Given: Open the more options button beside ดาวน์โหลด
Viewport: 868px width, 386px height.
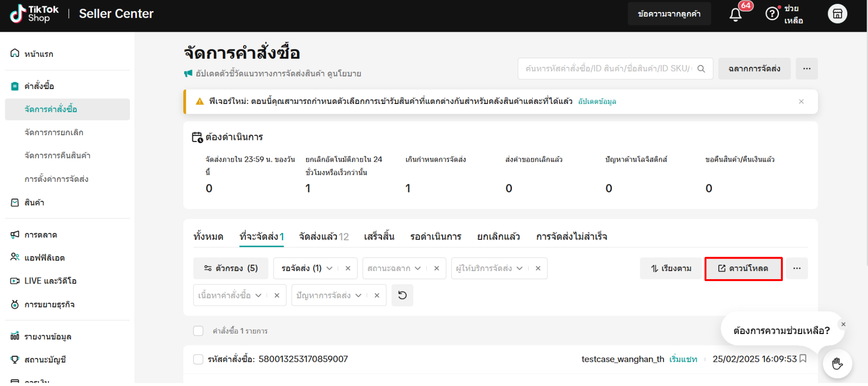Looking at the screenshot, I should [x=797, y=268].
